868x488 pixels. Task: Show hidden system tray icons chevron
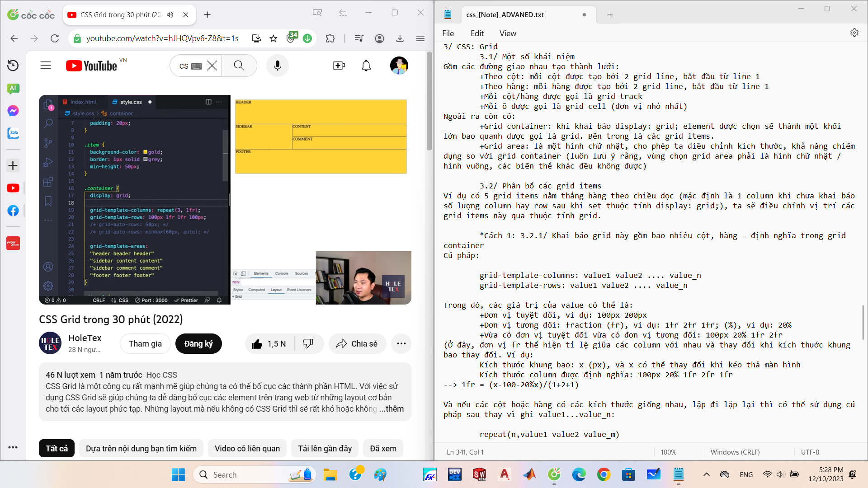[x=706, y=474]
